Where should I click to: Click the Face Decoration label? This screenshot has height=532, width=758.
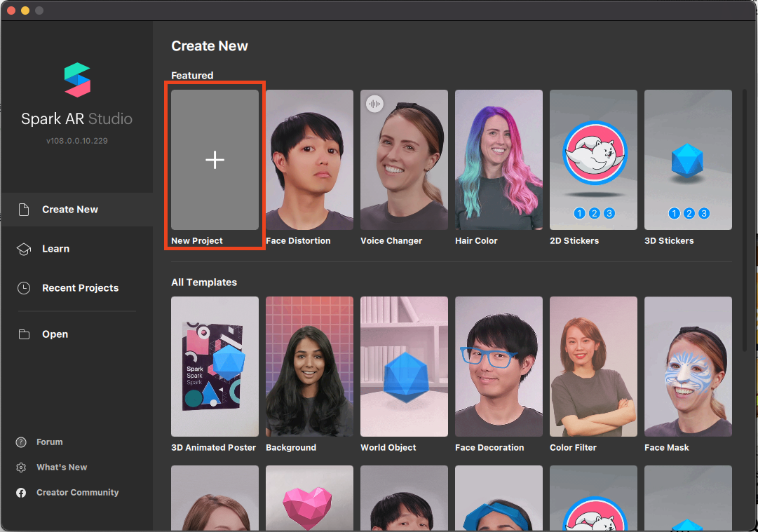[489, 447]
